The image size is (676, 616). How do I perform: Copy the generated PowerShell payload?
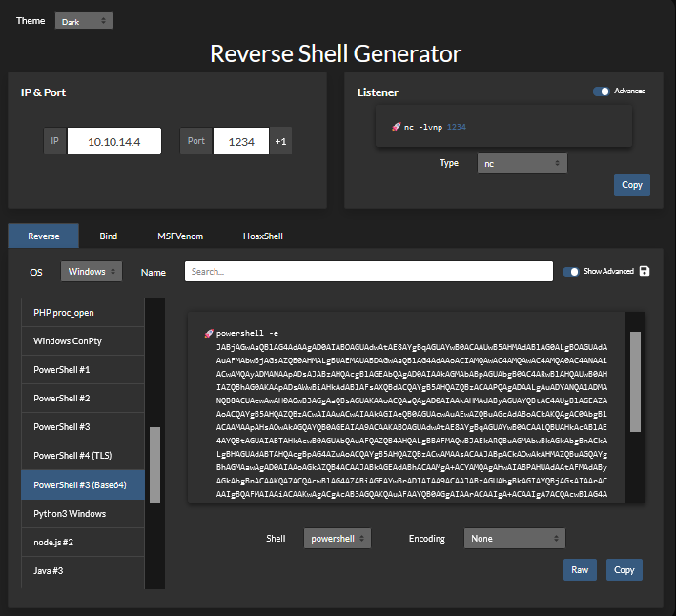coord(625,570)
